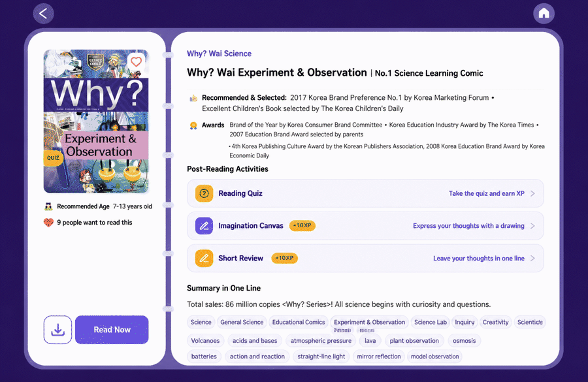
Task: Select the Creativity tag
Action: (x=495, y=322)
